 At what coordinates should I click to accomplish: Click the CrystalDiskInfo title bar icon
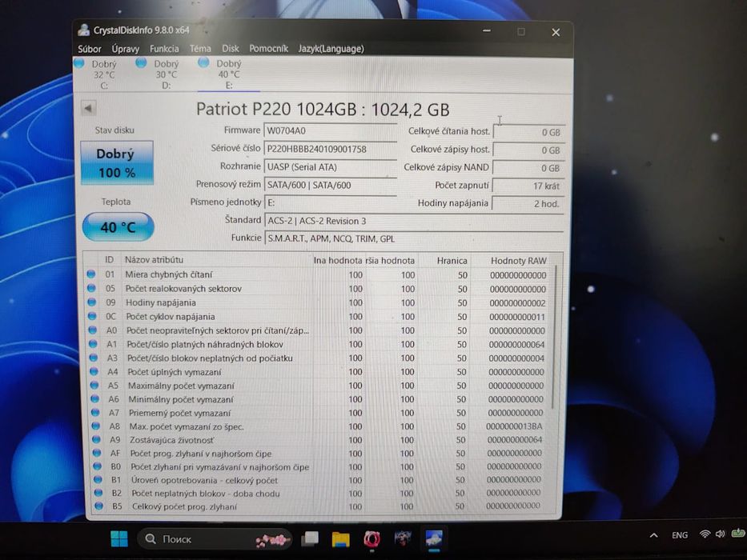(84, 30)
